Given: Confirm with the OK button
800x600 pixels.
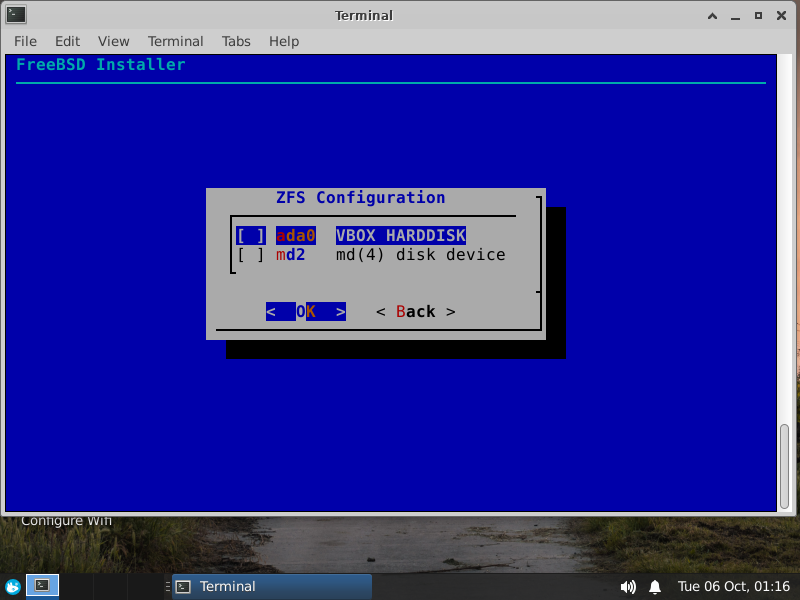Looking at the screenshot, I should tap(306, 312).
